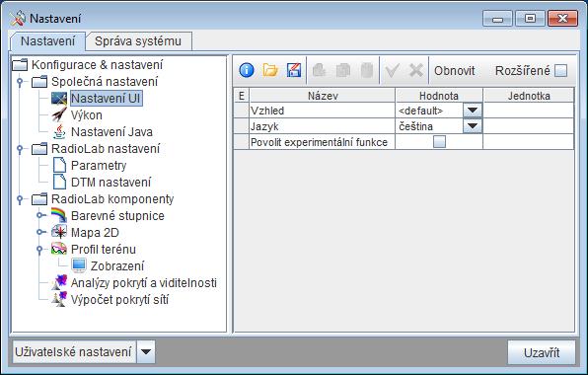588x375 pixels.
Task: Click the checkmark apply icon
Action: [392, 70]
